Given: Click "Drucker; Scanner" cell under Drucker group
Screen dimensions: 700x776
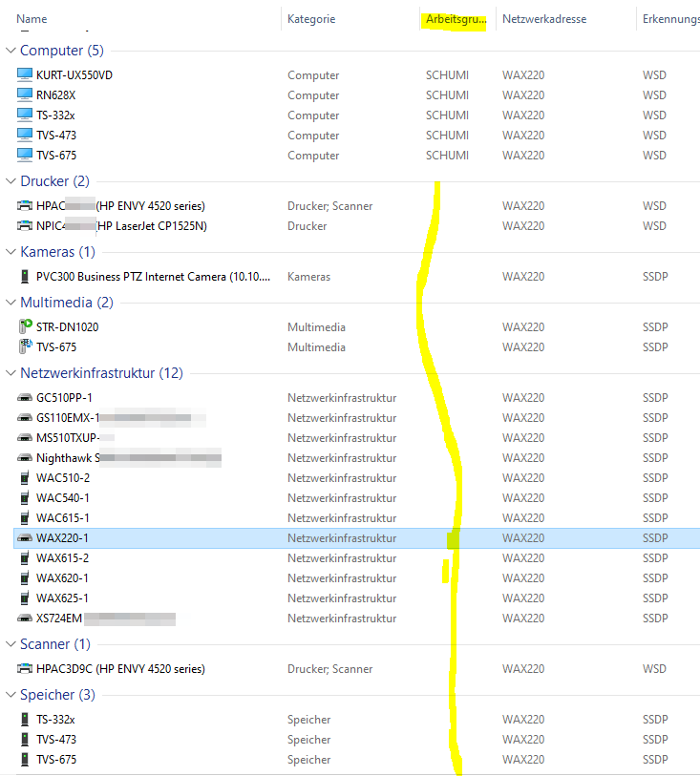Looking at the screenshot, I should 329,205.
